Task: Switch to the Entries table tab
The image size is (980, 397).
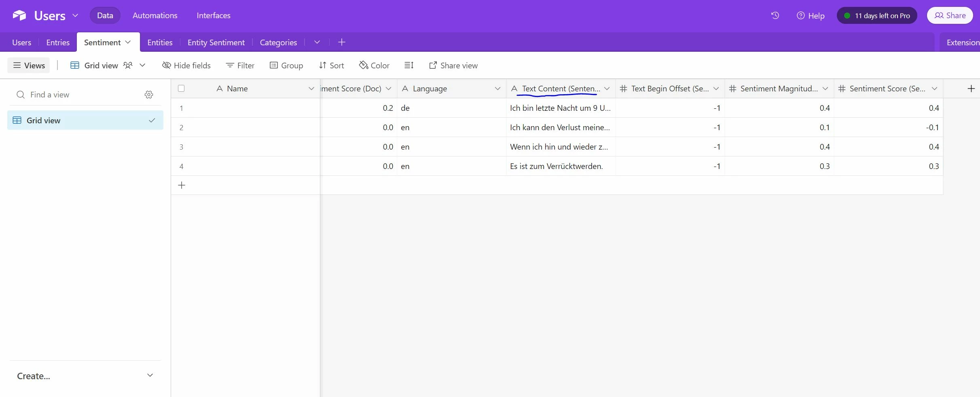Action: point(58,42)
